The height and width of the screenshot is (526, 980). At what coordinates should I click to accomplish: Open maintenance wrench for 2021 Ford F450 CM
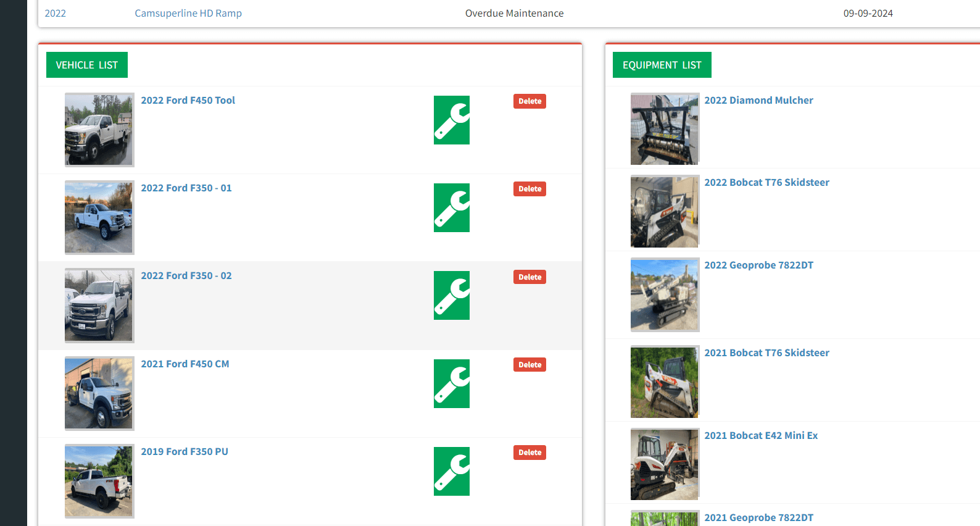click(451, 383)
